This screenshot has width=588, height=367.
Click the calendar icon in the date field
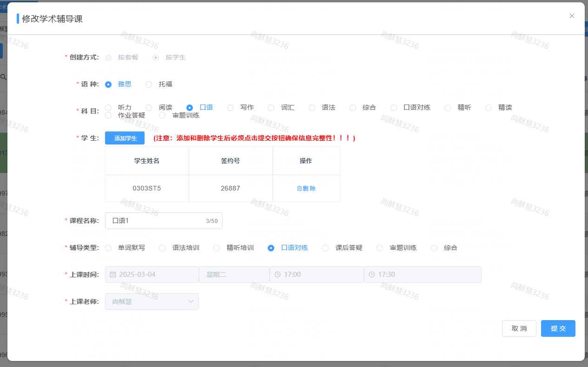point(113,275)
